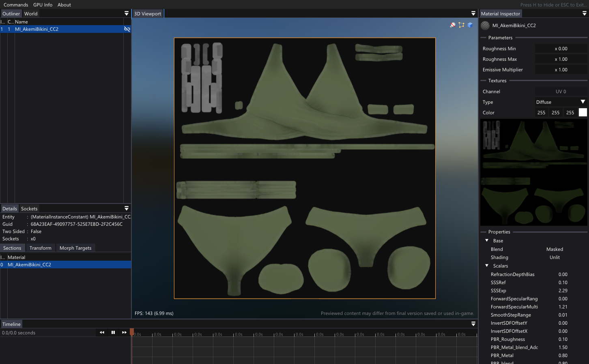
Task: Adjust the Roughness Max value slider
Action: tap(561, 59)
